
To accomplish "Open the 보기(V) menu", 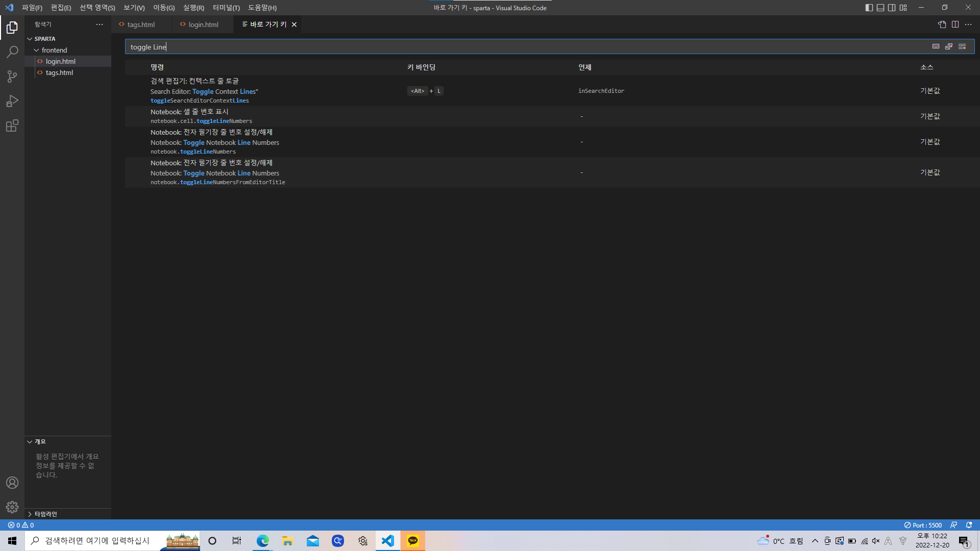I will click(134, 8).
